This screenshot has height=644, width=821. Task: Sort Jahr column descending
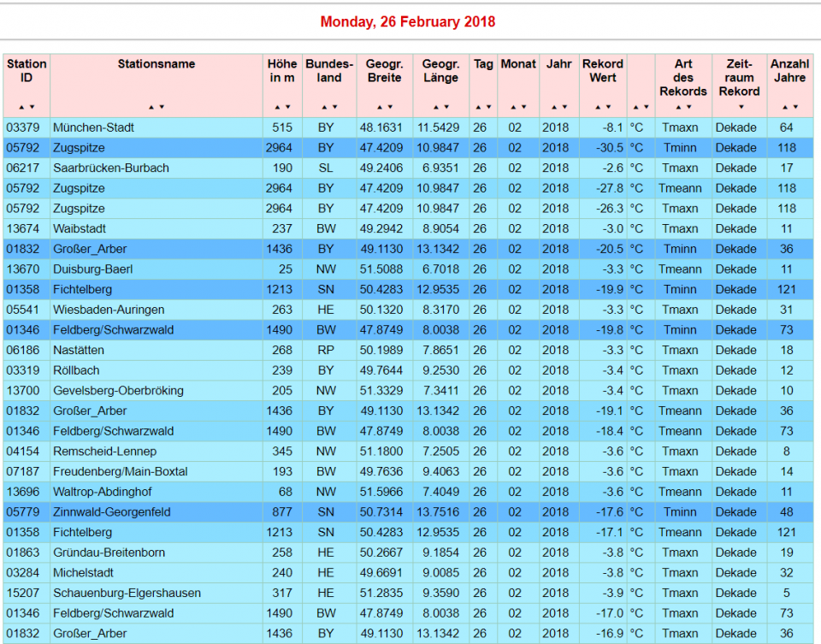[x=564, y=107]
